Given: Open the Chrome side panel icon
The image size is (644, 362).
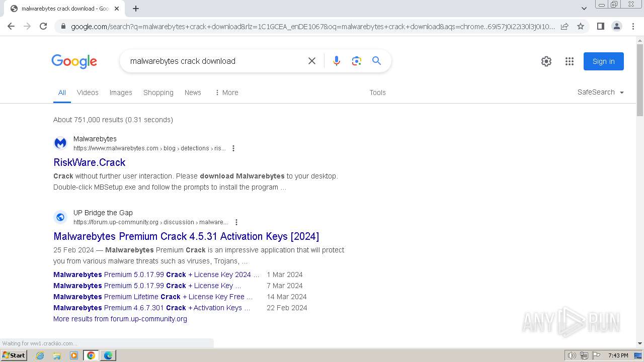Looking at the screenshot, I should 600,26.
